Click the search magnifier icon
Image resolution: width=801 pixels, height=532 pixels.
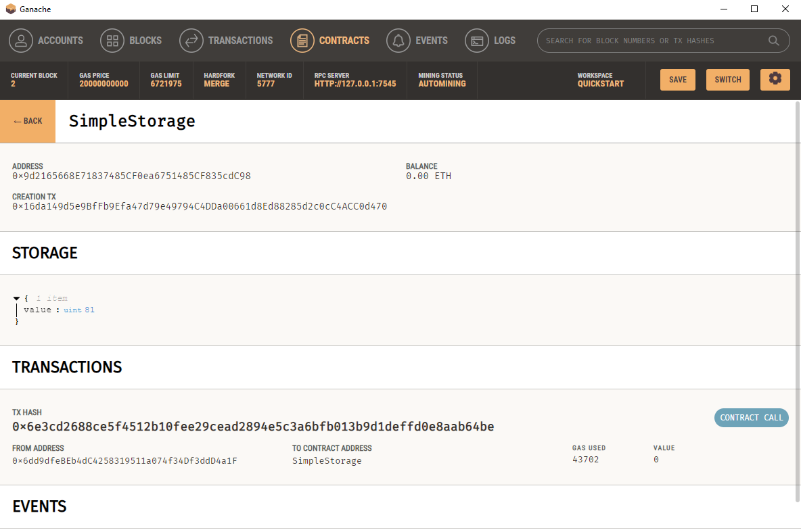774,41
